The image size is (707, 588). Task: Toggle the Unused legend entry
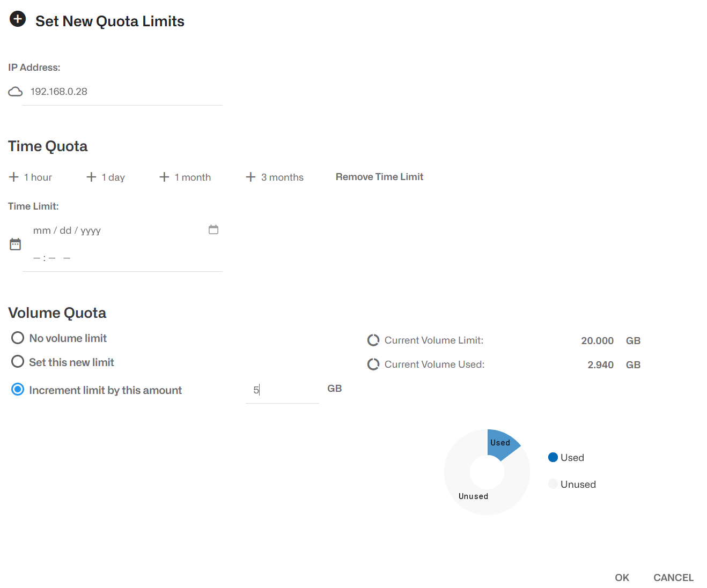[572, 484]
